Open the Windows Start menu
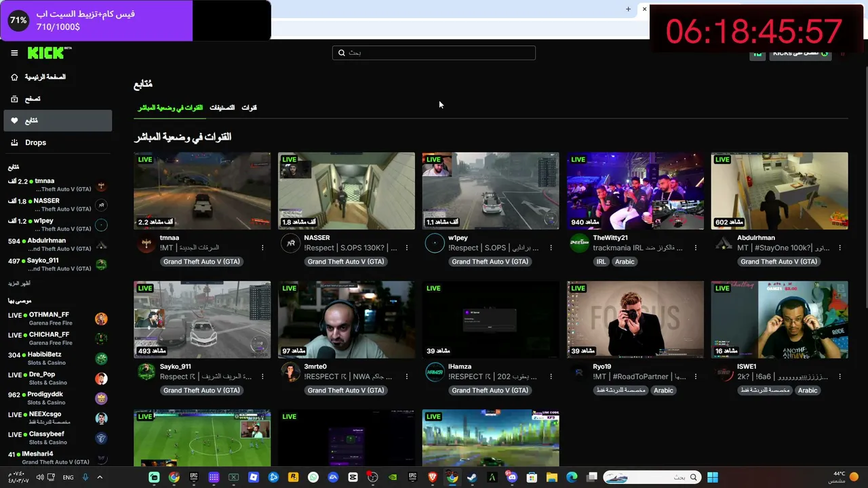868x488 pixels. (713, 477)
